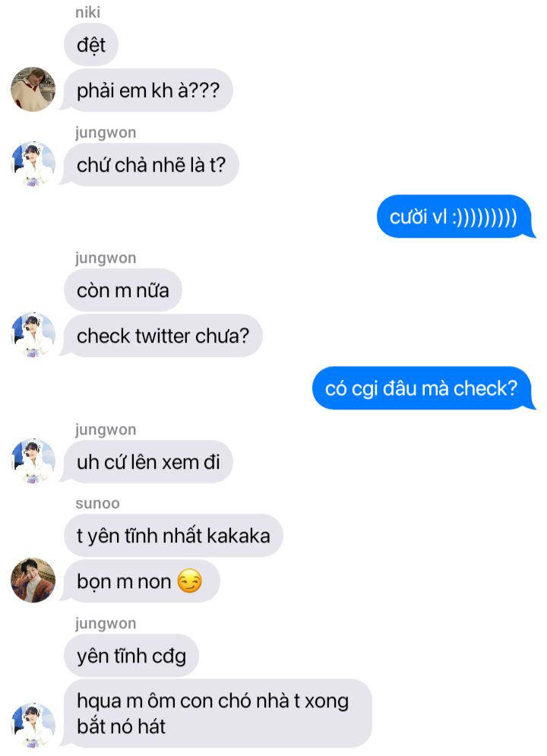Tap jungwon's avatar beside the last message

point(33,725)
